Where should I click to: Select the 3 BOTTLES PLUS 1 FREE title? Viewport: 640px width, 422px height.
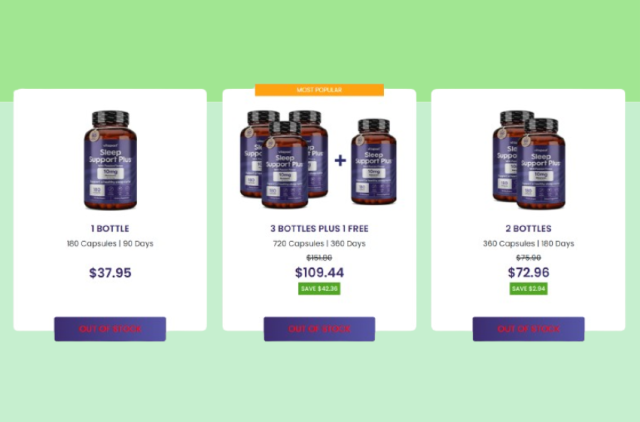point(319,229)
